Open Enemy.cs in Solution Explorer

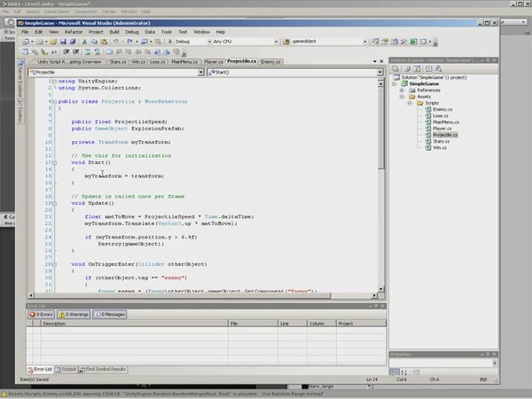pos(442,111)
